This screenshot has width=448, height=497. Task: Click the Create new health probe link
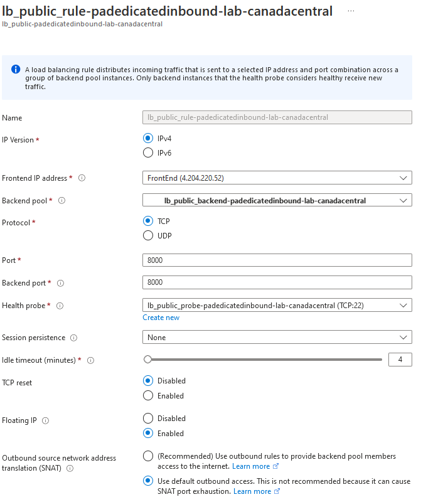pos(161,318)
